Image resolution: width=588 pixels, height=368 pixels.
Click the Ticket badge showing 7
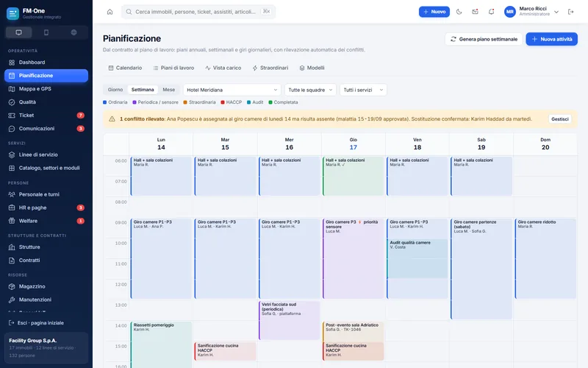pyautogui.click(x=80, y=116)
